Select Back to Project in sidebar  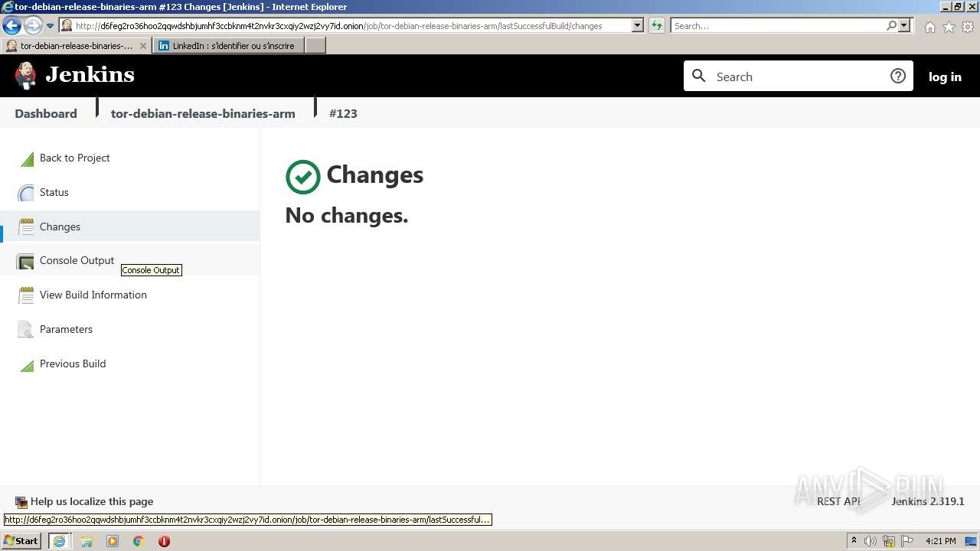click(75, 158)
